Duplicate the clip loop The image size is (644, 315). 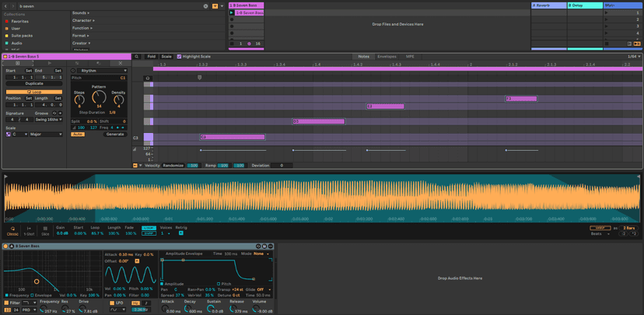pos(34,83)
